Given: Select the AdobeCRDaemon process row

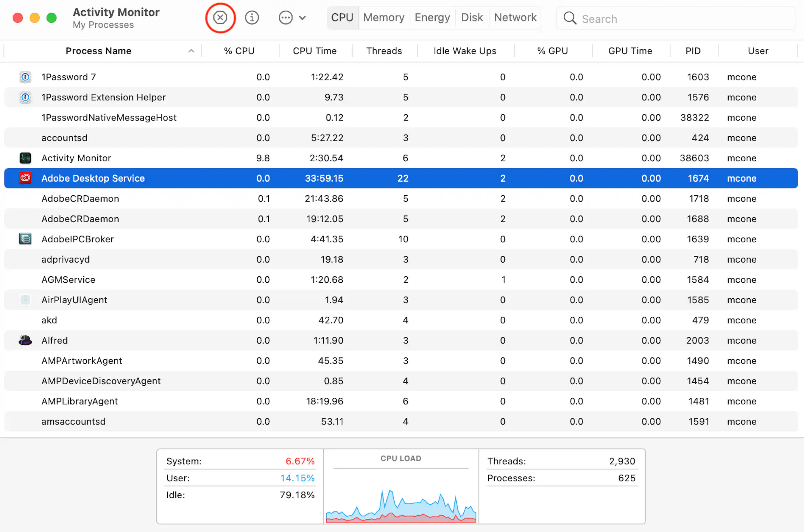Looking at the screenshot, I should (x=204, y=199).
